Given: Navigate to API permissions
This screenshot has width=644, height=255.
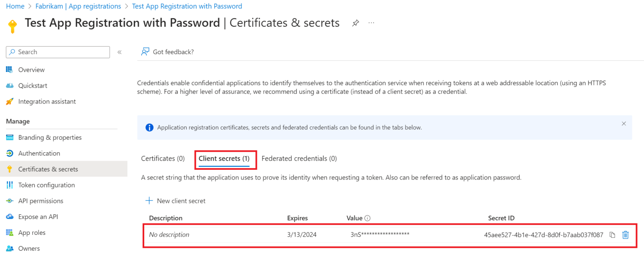Looking at the screenshot, I should [41, 201].
